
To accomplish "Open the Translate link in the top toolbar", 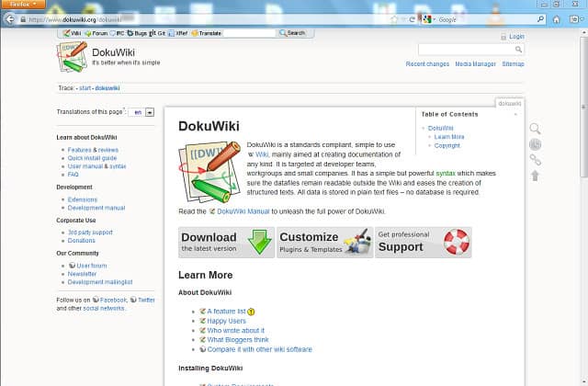I will click(x=206, y=33).
